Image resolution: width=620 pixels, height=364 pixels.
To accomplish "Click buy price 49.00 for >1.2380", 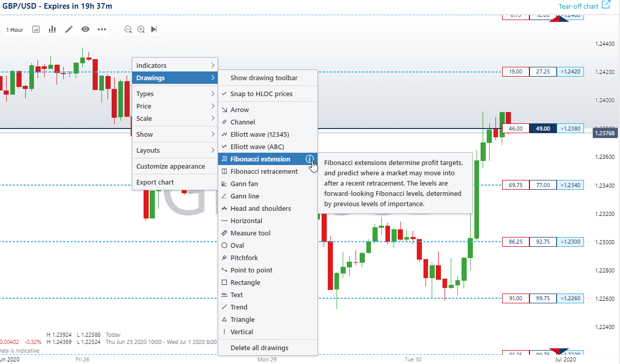I will coord(543,129).
